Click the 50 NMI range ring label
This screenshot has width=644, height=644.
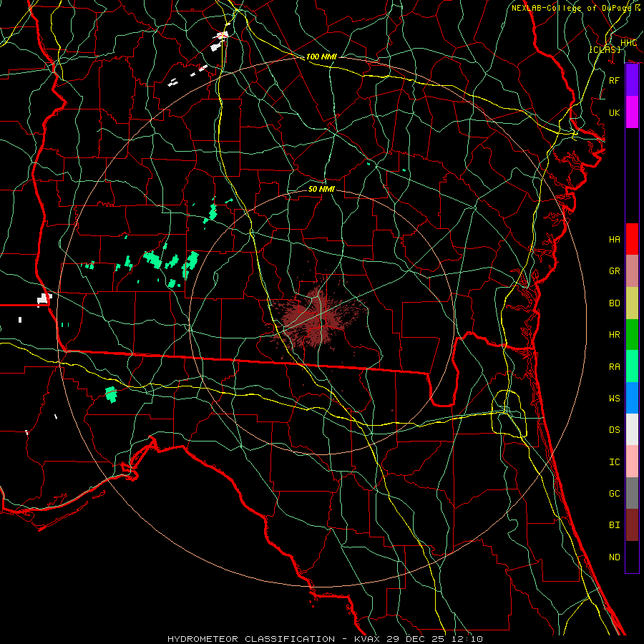click(321, 189)
